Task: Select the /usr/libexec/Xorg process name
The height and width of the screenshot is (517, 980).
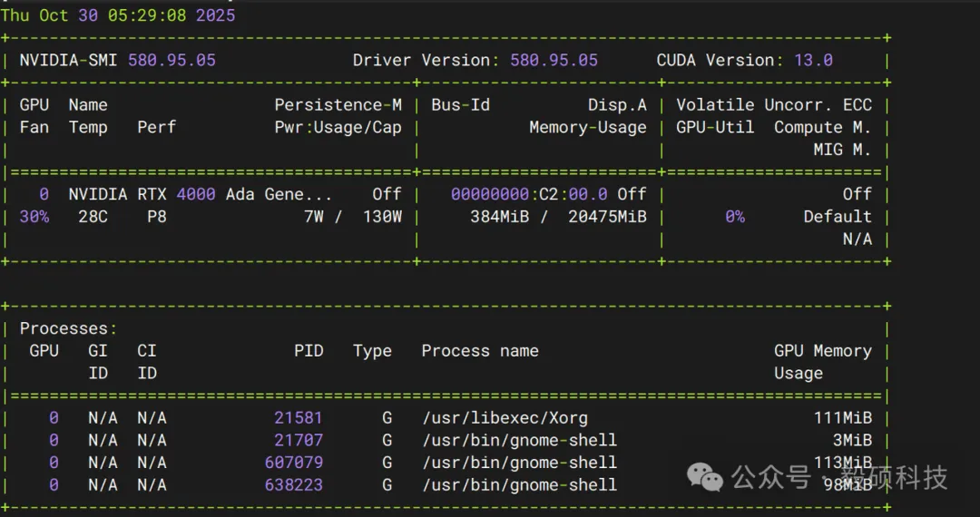Action: tap(505, 418)
